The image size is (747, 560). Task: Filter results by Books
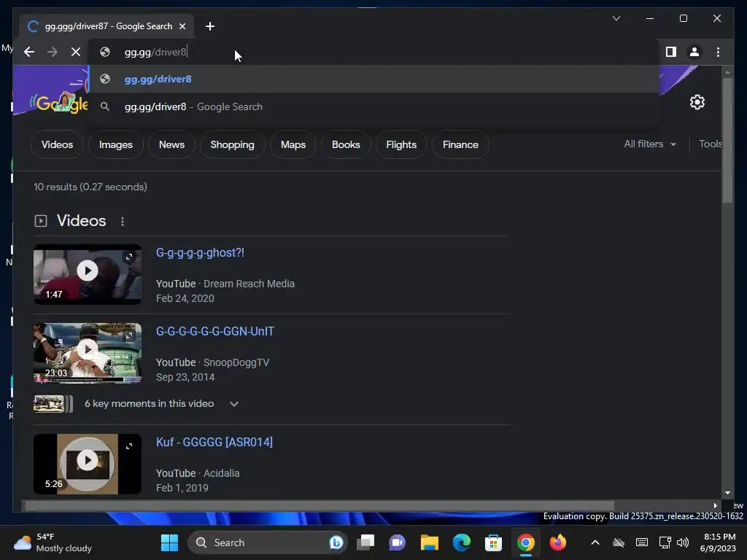pos(346,144)
